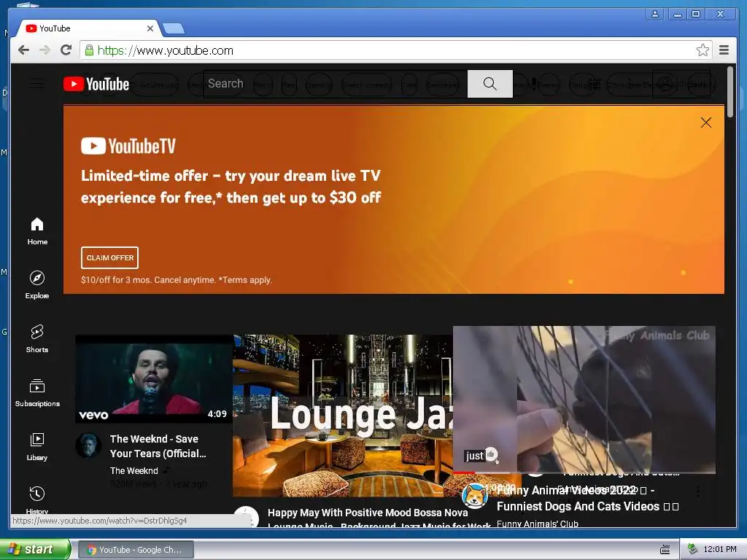This screenshot has height=560, width=747.
Task: Reload the page with refresh icon
Action: point(66,50)
